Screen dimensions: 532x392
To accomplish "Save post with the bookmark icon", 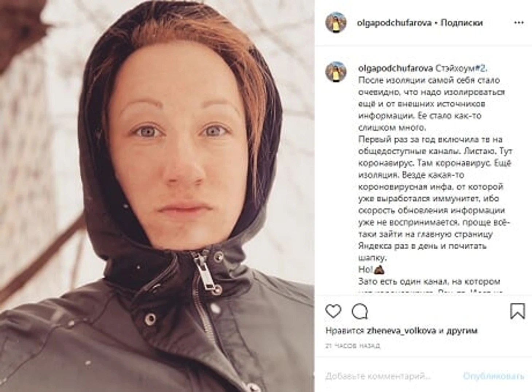I will pyautogui.click(x=517, y=311).
